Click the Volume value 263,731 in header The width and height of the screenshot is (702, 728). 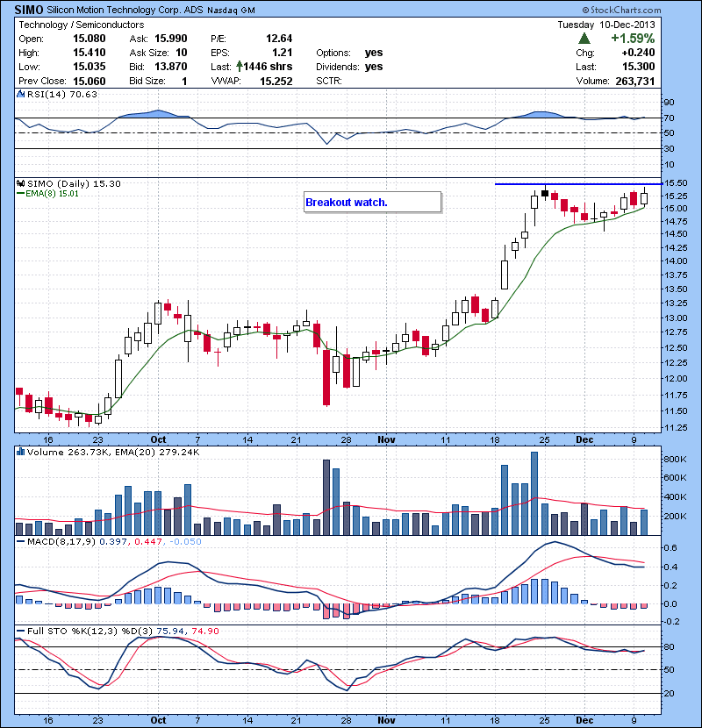click(635, 82)
